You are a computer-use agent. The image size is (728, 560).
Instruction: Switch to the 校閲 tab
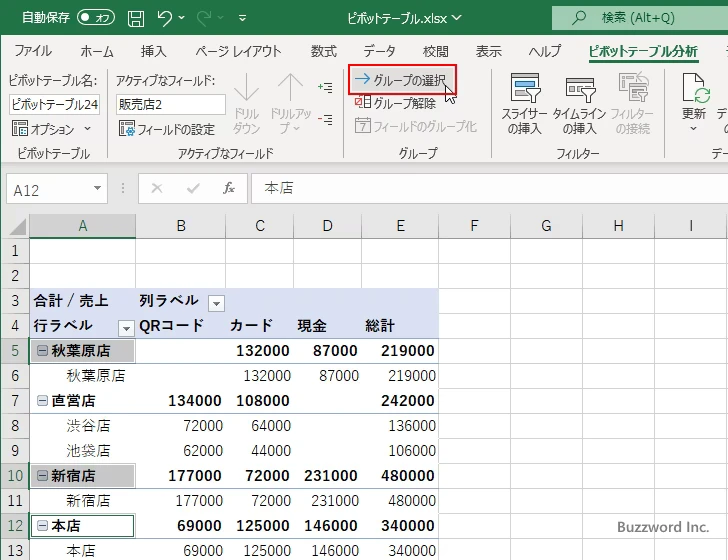coord(436,51)
